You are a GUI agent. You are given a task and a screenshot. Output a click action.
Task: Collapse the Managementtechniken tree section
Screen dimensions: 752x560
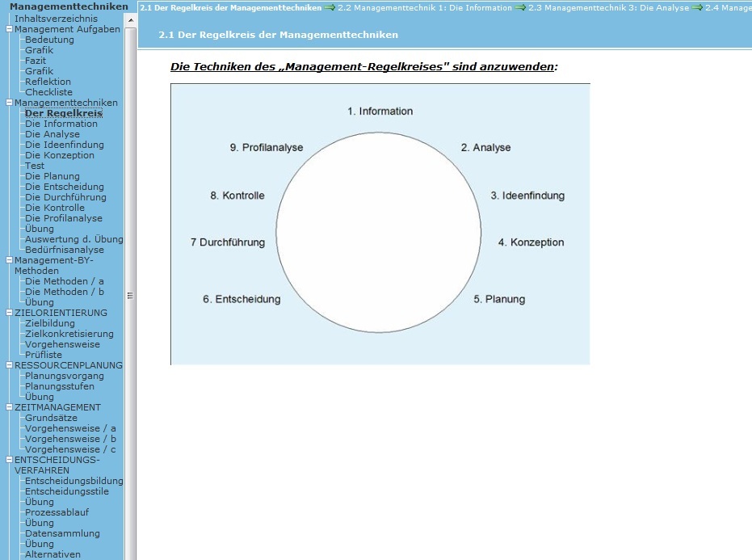click(9, 103)
